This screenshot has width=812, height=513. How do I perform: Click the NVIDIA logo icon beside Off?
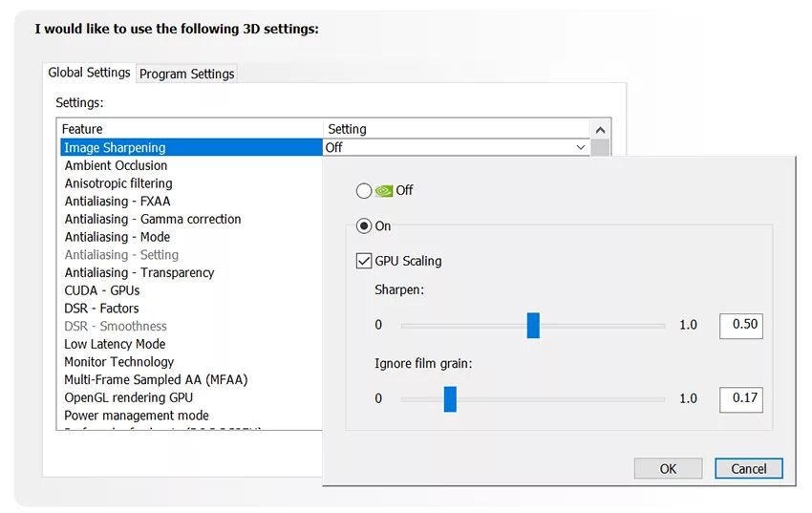tap(384, 190)
